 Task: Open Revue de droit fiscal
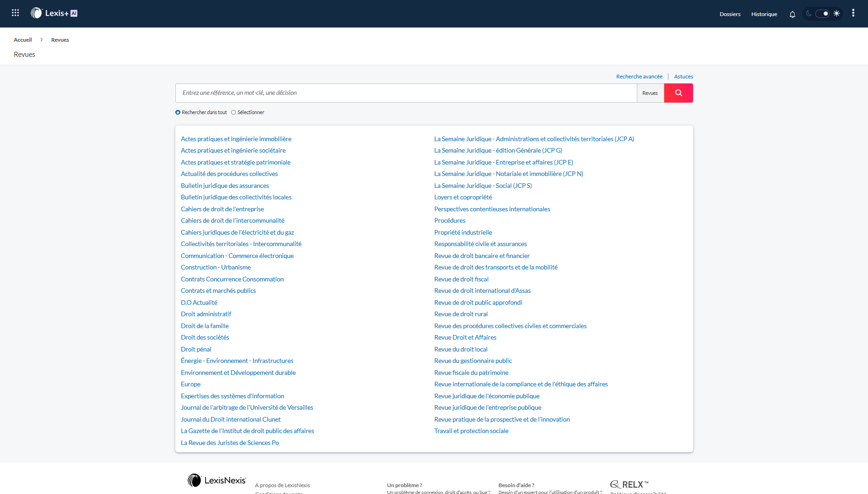tap(461, 279)
